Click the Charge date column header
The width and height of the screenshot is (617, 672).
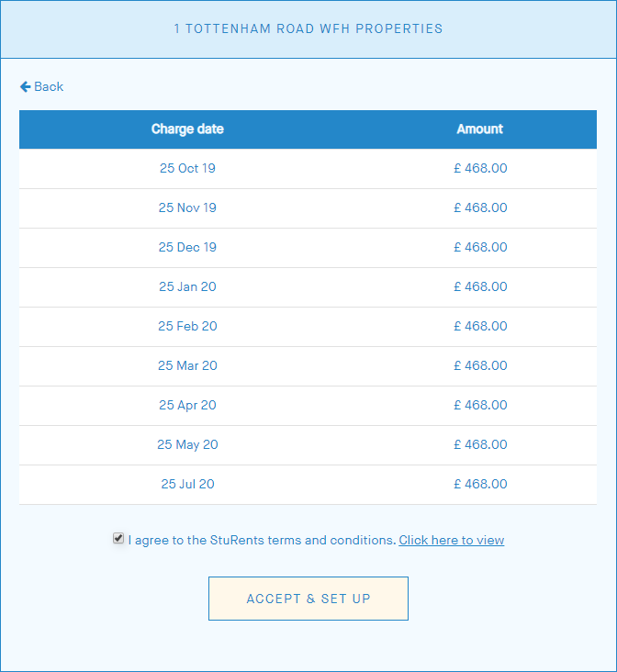[187, 129]
